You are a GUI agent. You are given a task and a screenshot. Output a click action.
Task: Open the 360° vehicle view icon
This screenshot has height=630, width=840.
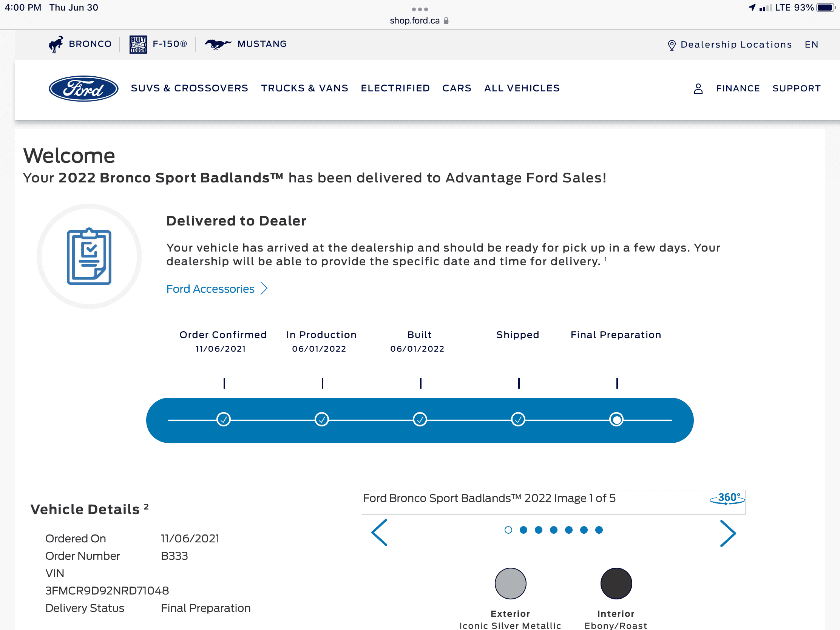click(727, 498)
